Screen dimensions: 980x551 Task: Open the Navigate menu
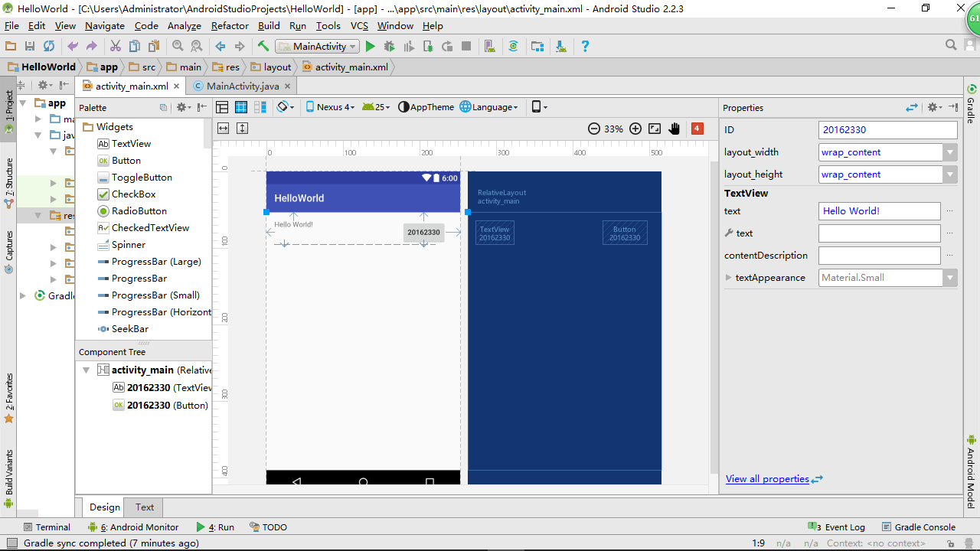[x=105, y=25]
